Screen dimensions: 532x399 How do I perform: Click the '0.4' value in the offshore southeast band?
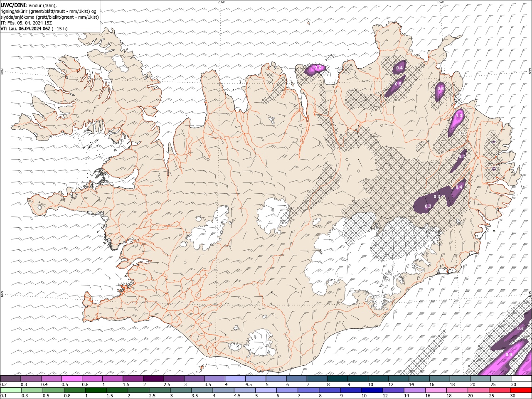[520, 328]
